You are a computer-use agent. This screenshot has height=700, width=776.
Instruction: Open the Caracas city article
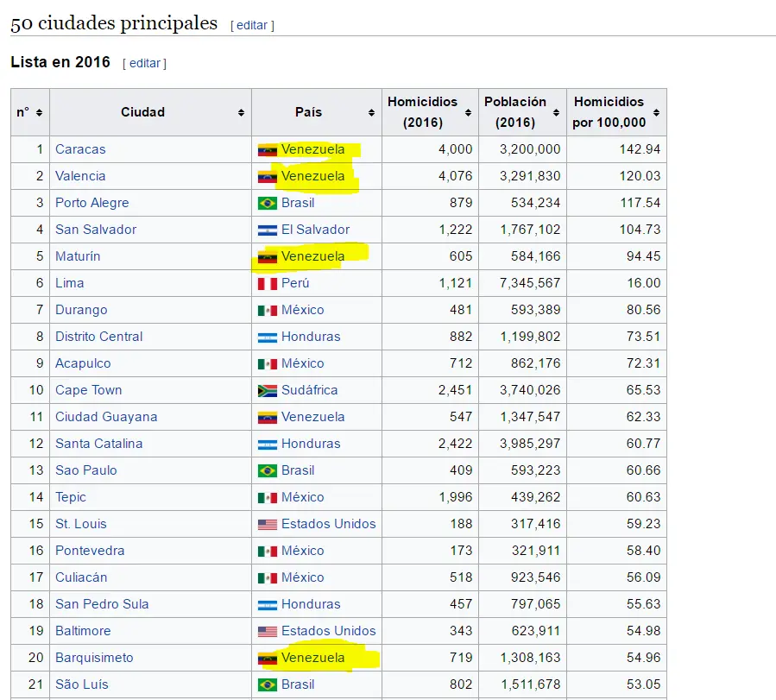pyautogui.click(x=80, y=149)
